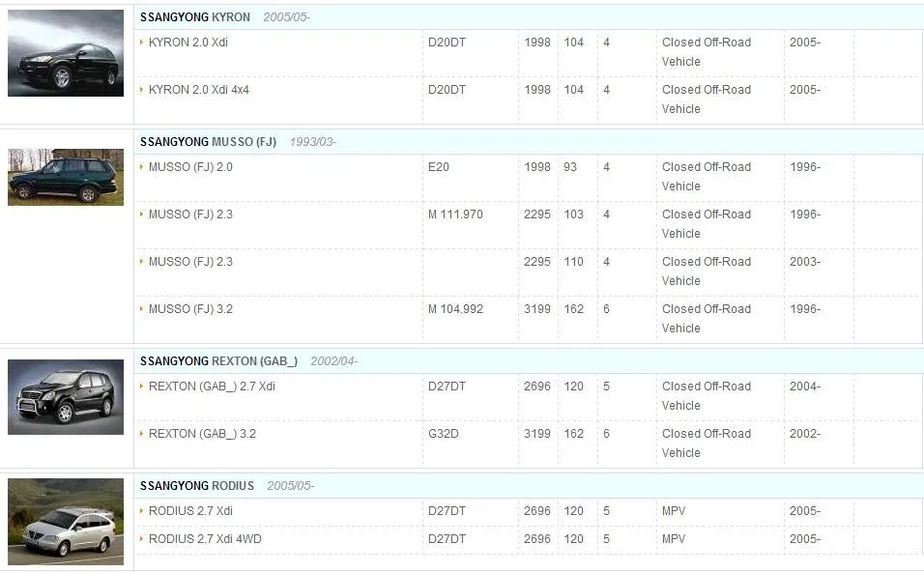Select MPV body type in RODIUS 2.7 Xdi 4WD row
Viewport: 924px width, 573px height.
pyautogui.click(x=674, y=539)
